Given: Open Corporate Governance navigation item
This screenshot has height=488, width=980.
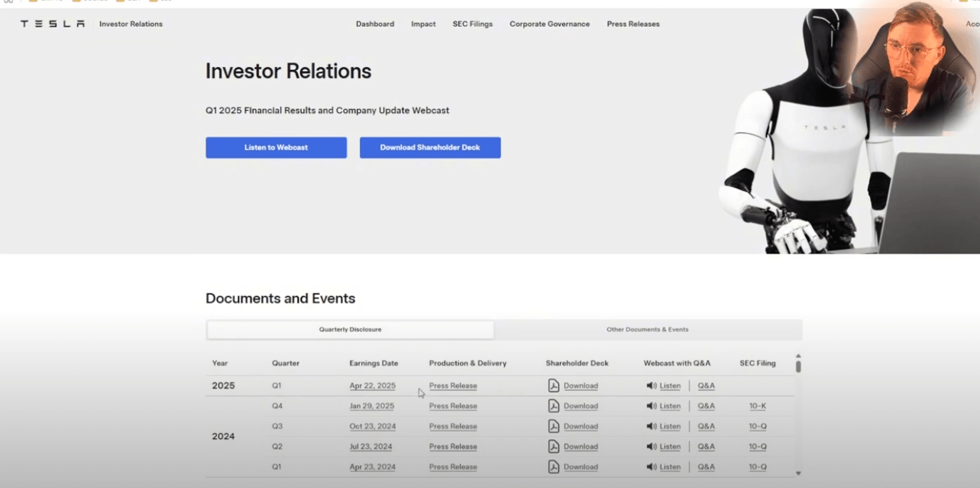Looking at the screenshot, I should 550,24.
